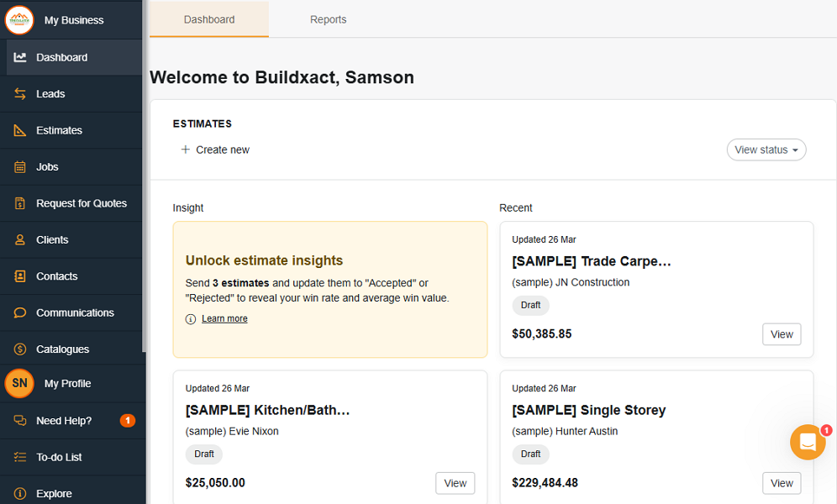Click the My Business header label
The width and height of the screenshot is (837, 504).
click(74, 20)
